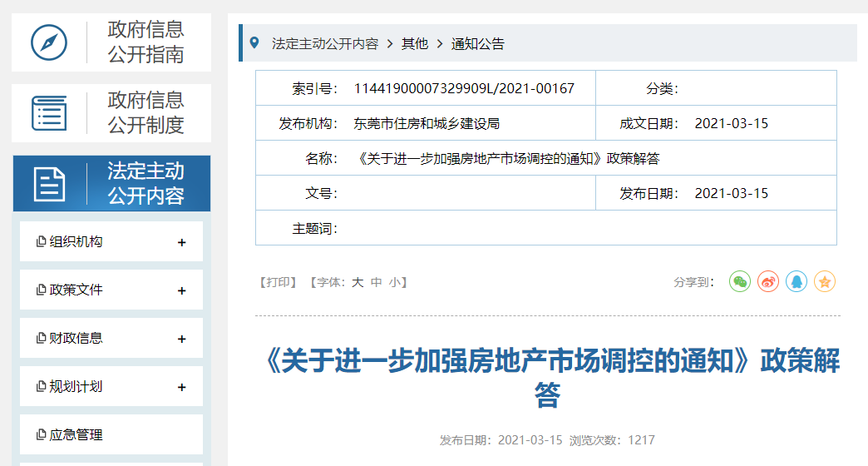Click the 文号 label in the table

[321, 193]
